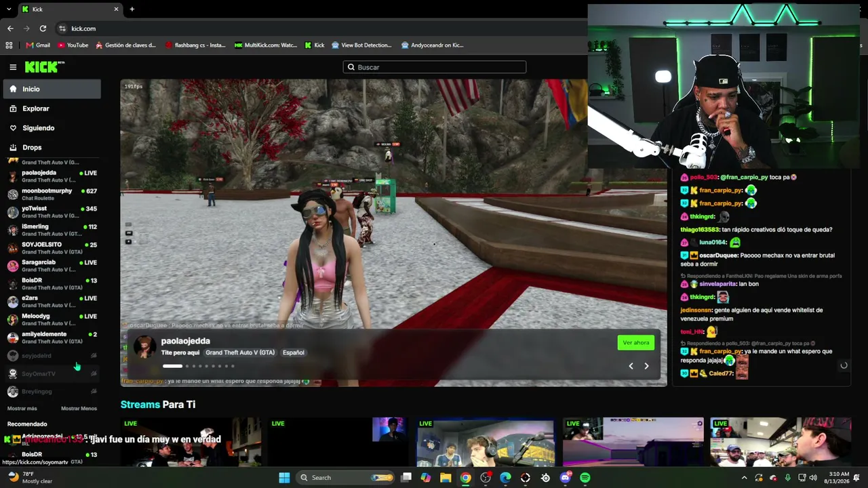Open weather widget showing 78°F
The width and height of the screenshot is (868, 488).
(31, 478)
